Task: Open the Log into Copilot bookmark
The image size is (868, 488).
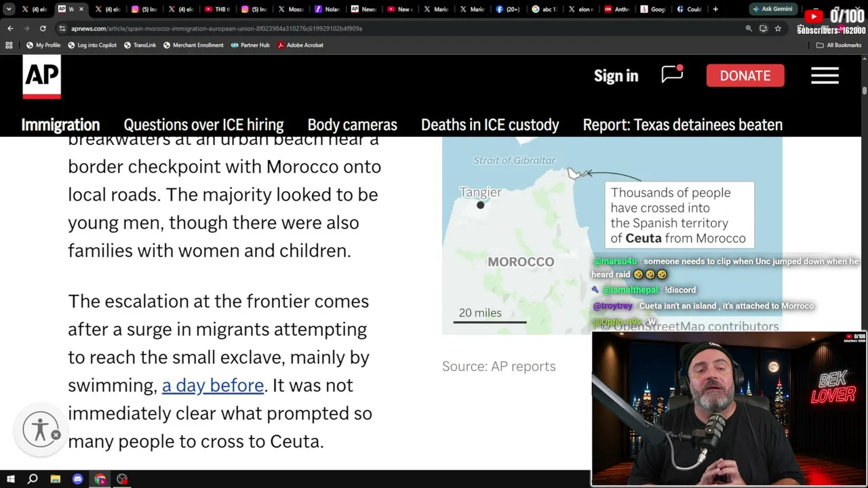Action: [92, 45]
